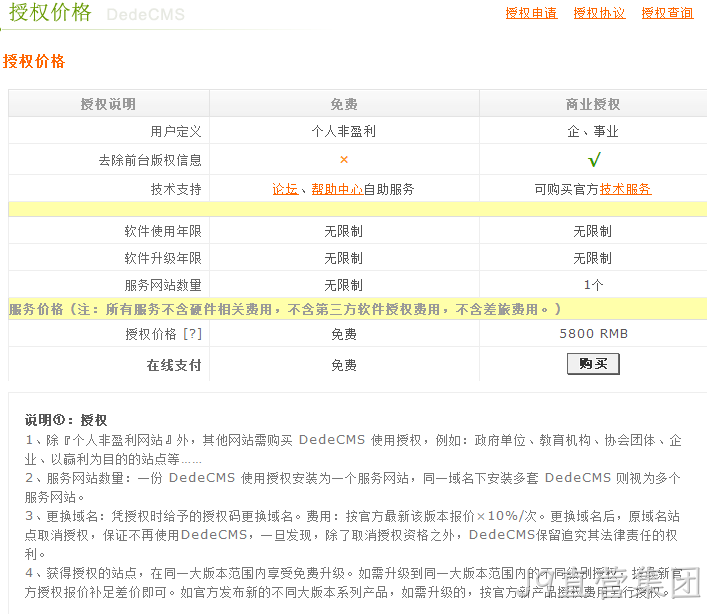Click the 免费 column header
The width and height of the screenshot is (718, 614).
[344, 104]
